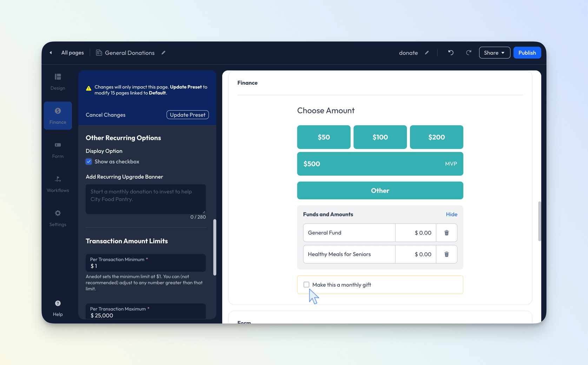Rename the General Donations page
Viewport: 588px width, 365px height.
pos(163,53)
